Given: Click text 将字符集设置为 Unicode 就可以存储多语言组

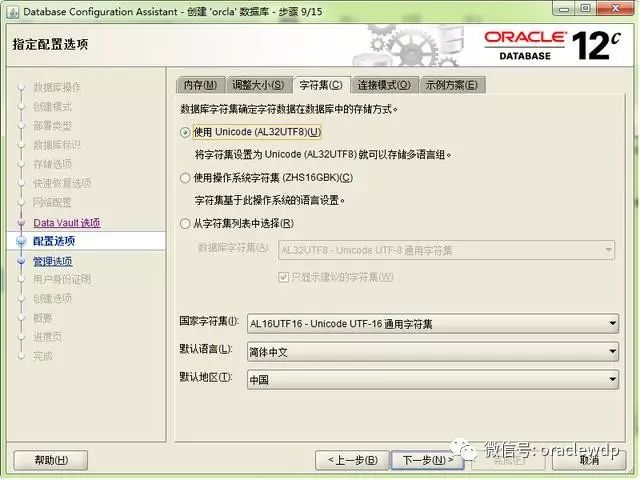Looking at the screenshot, I should tap(323, 155).
